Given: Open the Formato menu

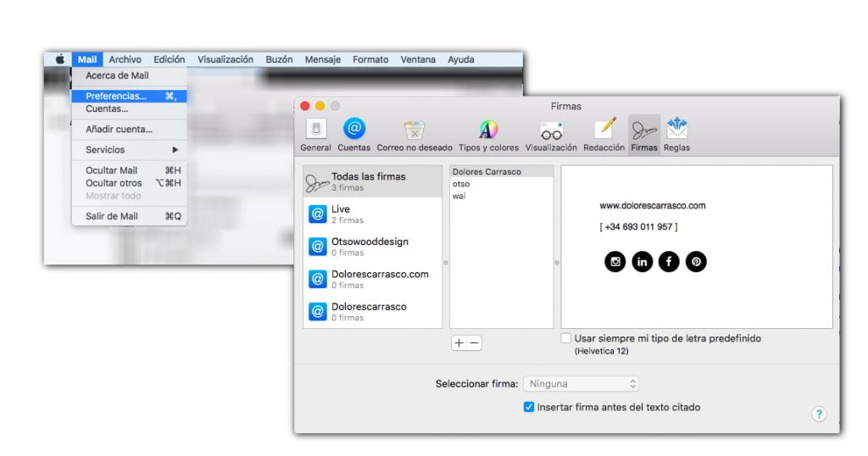Looking at the screenshot, I should tap(370, 59).
